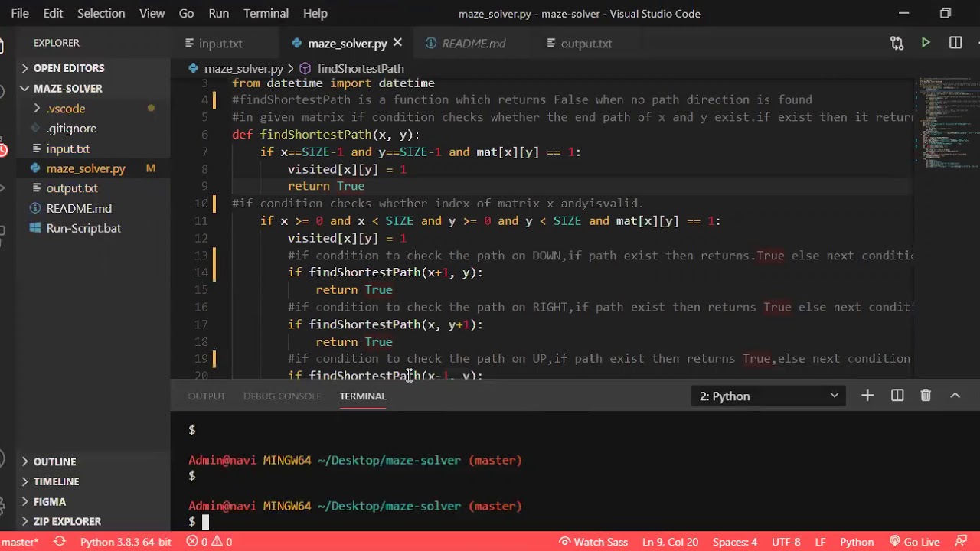Open the Go menu

pos(186,13)
